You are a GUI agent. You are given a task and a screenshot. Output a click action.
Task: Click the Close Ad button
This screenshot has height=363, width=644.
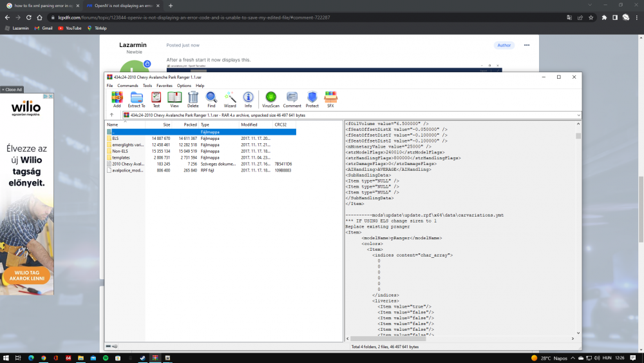click(12, 90)
